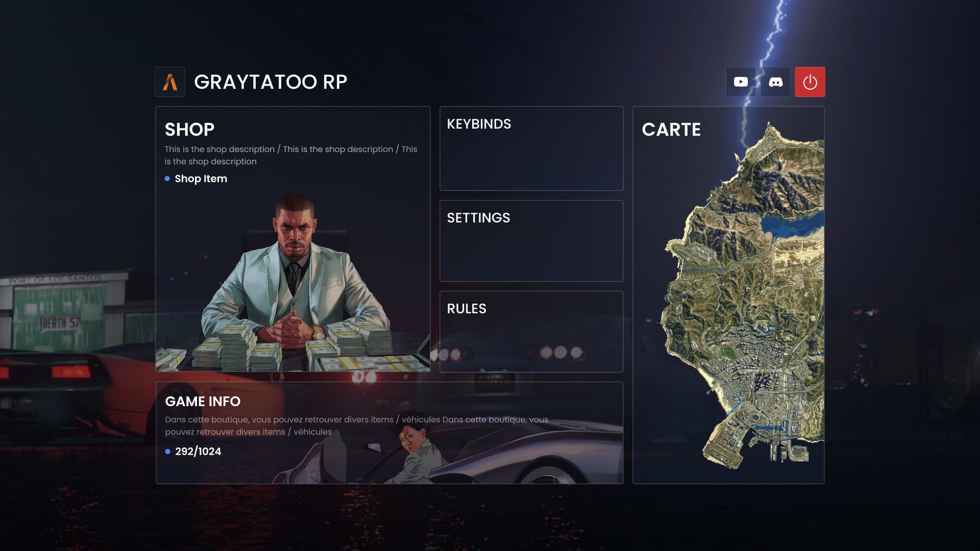Open the SHOP heading
The image size is (980, 551).
(189, 130)
